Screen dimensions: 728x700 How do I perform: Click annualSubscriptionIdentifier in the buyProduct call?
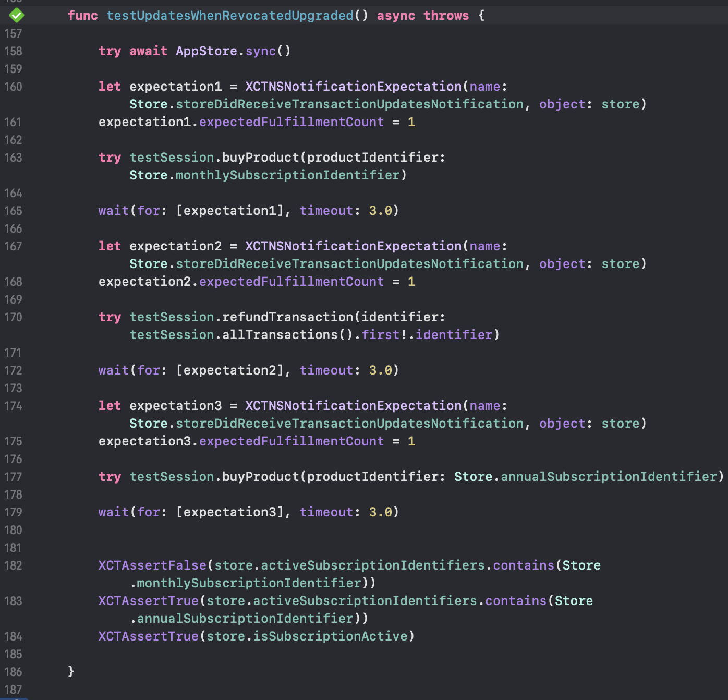click(x=609, y=477)
